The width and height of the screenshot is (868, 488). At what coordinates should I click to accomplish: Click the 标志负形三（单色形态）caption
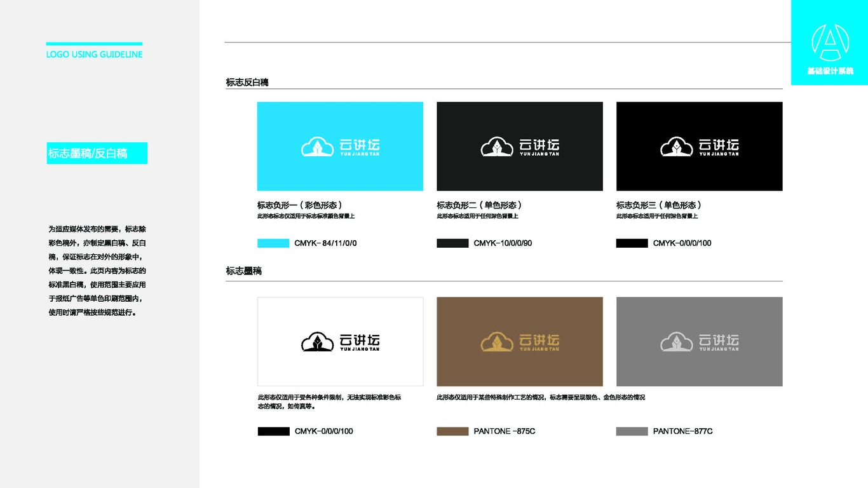(660, 205)
